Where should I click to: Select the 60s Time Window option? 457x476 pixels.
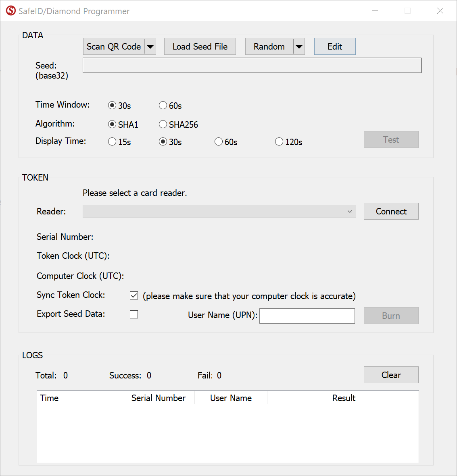pyautogui.click(x=163, y=106)
